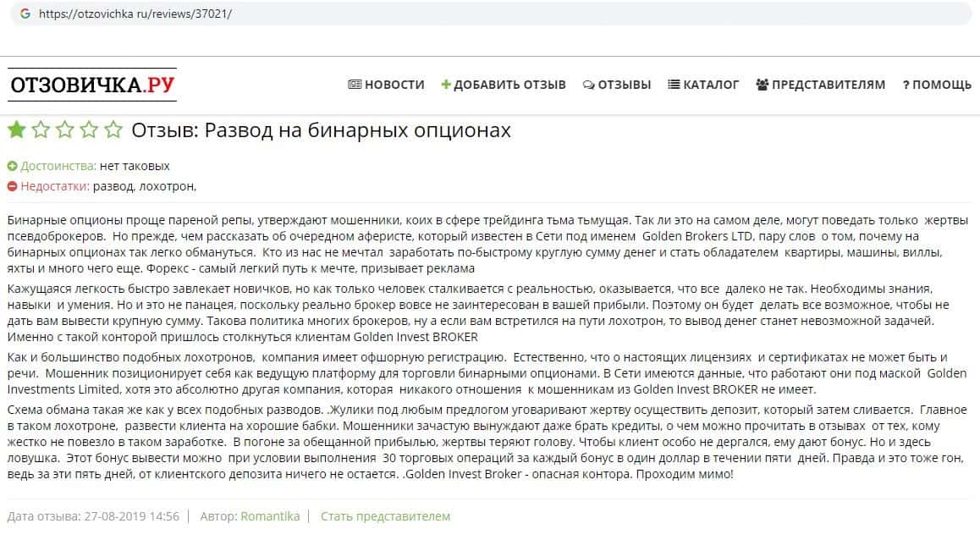Image resolution: width=980 pixels, height=540 pixels.
Task: Click the Достоинства label
Action: pos(58,166)
